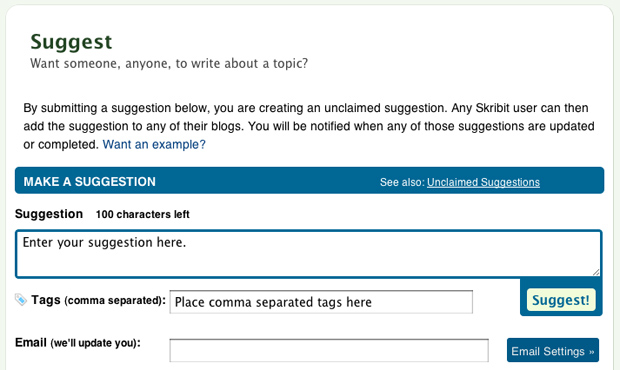Click the 'See also:' text in header

402,182
